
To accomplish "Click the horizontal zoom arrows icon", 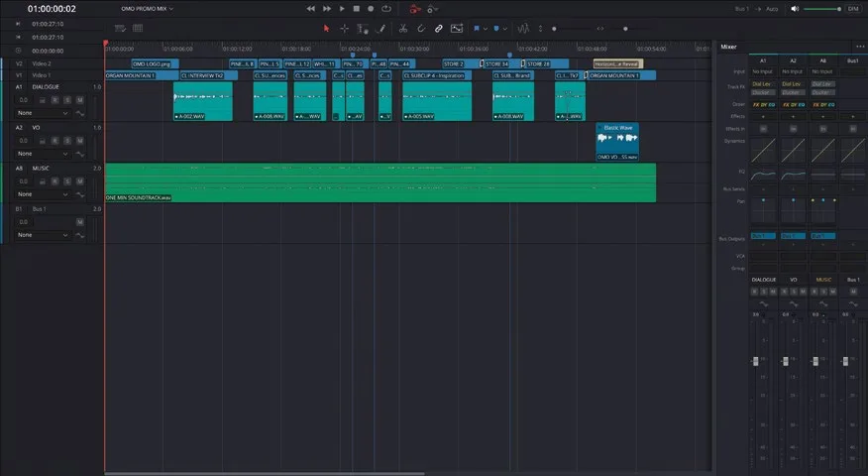I will pos(600,29).
